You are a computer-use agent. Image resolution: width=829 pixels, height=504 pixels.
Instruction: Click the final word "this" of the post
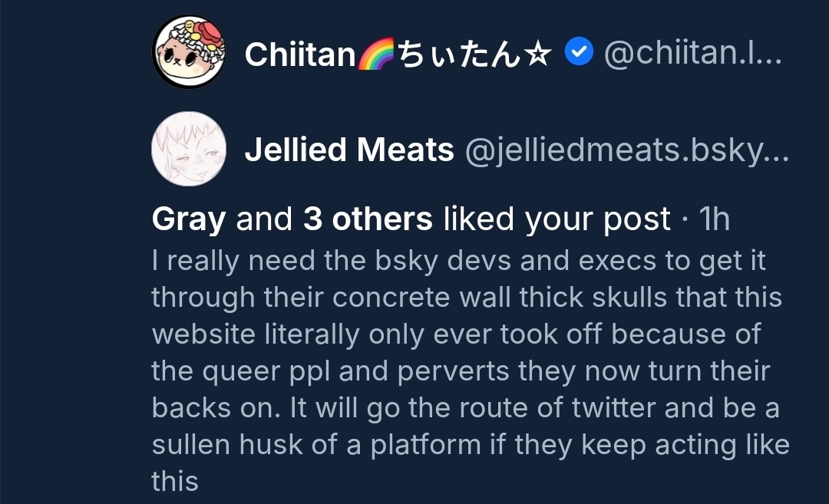click(x=175, y=481)
